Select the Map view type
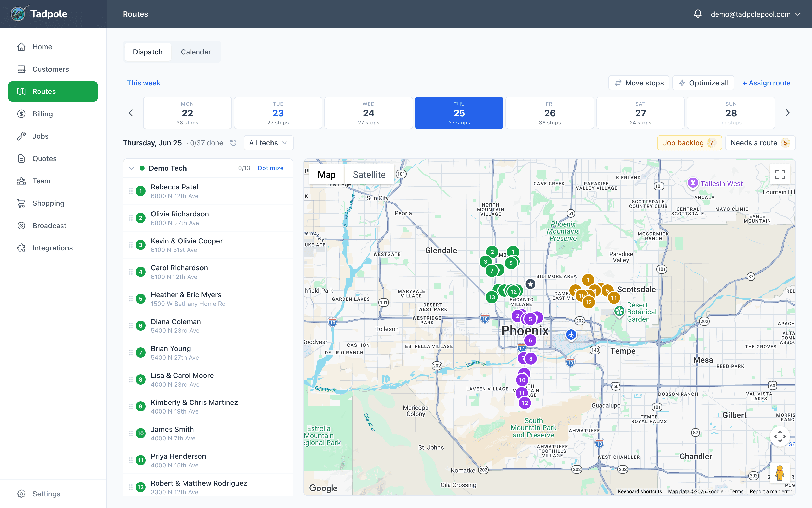Image resolution: width=812 pixels, height=508 pixels. [327, 175]
